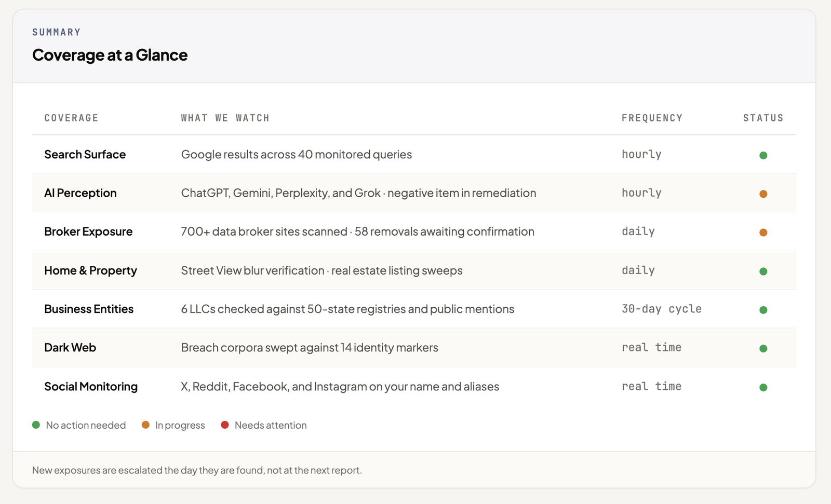Click the green status dot for Home & Property
The width and height of the screenshot is (831, 504).
tap(763, 271)
